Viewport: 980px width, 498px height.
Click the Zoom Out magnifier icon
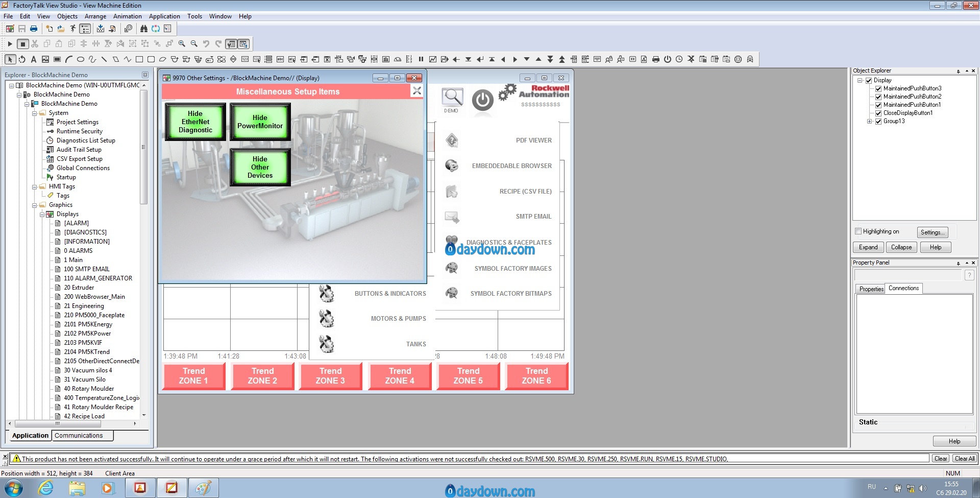[194, 44]
